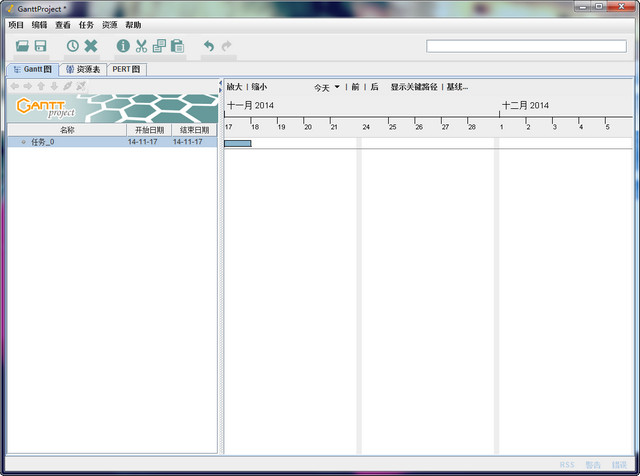Open task properties with the info icon
This screenshot has width=640, height=476.
pyautogui.click(x=123, y=46)
